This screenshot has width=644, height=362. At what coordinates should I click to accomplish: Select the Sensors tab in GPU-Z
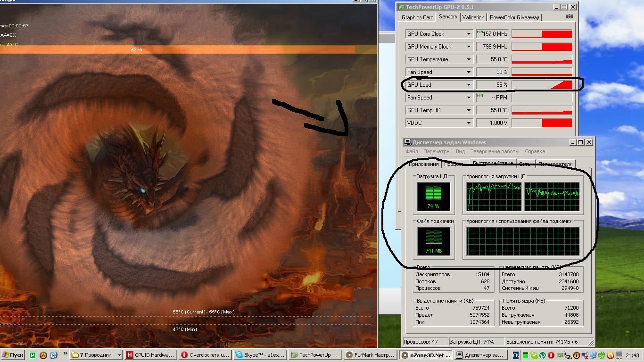point(448,16)
